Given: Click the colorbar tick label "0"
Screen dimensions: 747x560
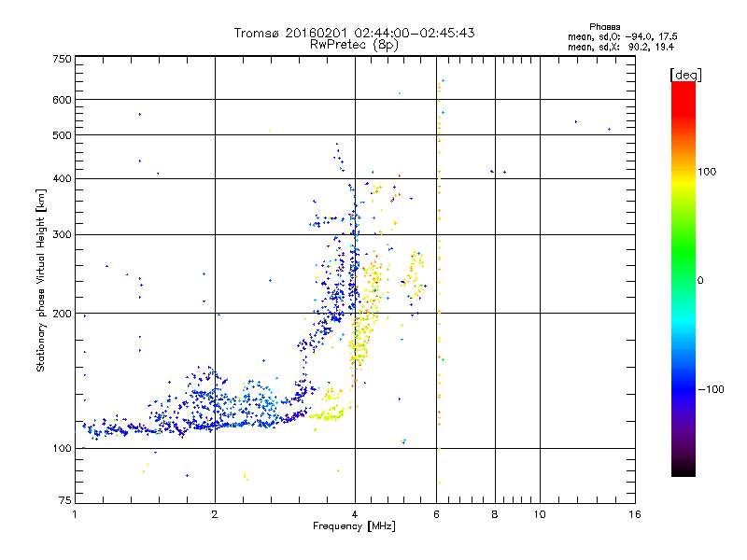Looking at the screenshot, I should 700,281.
